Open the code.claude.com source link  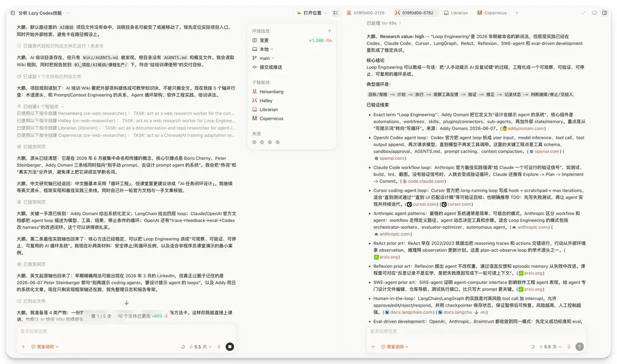coord(424,181)
